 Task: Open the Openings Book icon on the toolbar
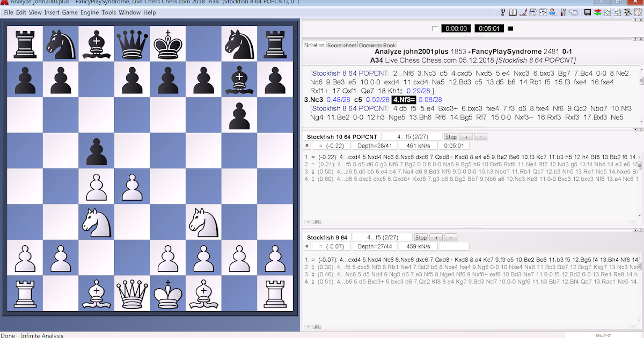click(513, 12)
